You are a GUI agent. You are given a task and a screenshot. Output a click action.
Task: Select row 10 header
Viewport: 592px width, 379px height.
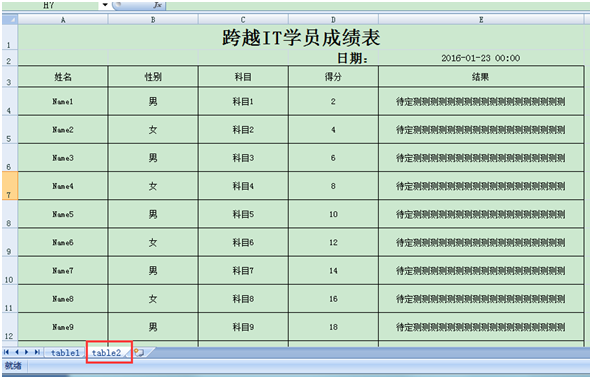point(9,271)
